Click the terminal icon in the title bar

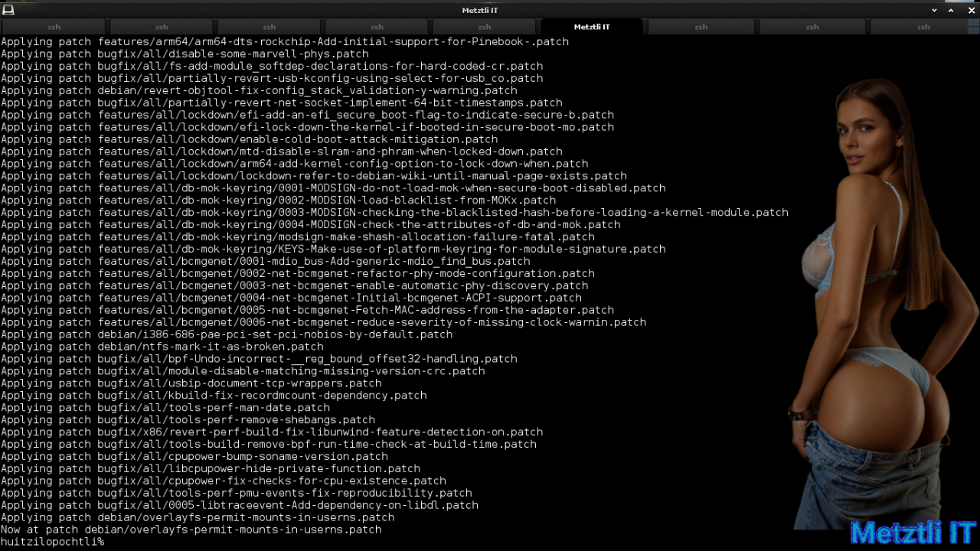point(8,10)
